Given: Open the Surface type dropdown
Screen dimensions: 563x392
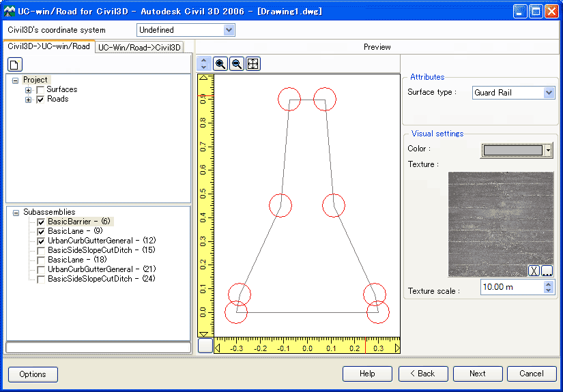Looking at the screenshot, I should click(549, 93).
